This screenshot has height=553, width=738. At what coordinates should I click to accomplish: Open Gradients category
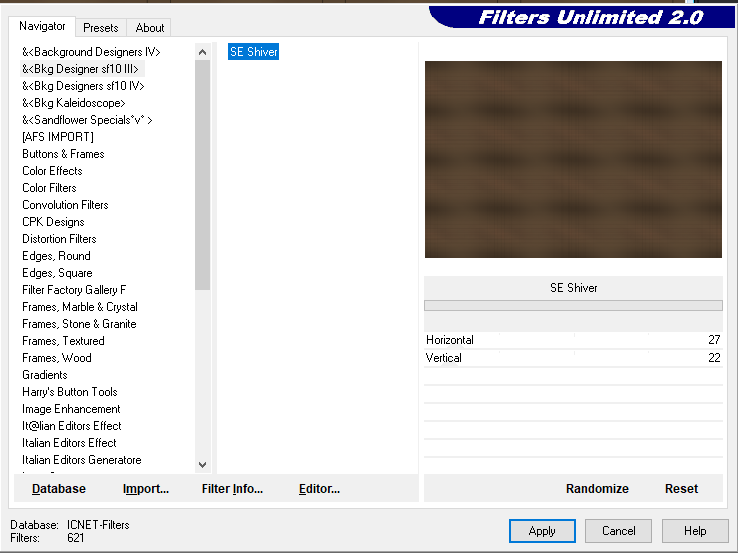(x=45, y=375)
